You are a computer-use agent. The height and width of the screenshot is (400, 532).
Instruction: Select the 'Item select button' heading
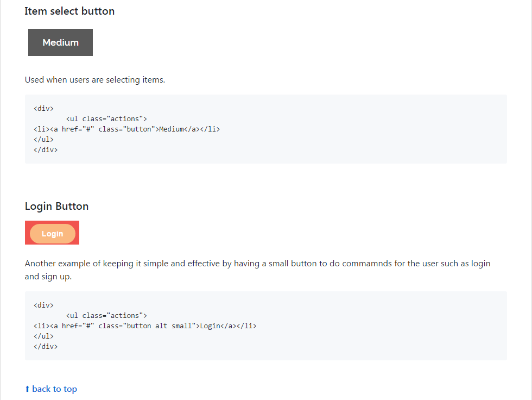point(69,11)
